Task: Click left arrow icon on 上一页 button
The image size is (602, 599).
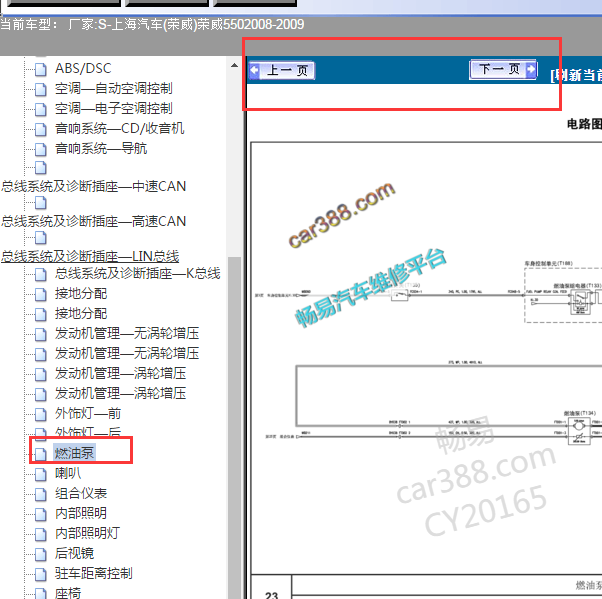Action: point(254,70)
